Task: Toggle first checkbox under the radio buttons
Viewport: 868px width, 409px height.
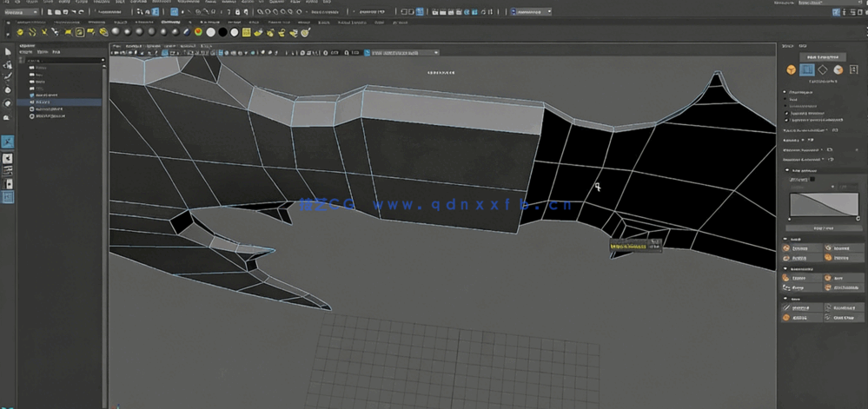Action: click(x=788, y=113)
